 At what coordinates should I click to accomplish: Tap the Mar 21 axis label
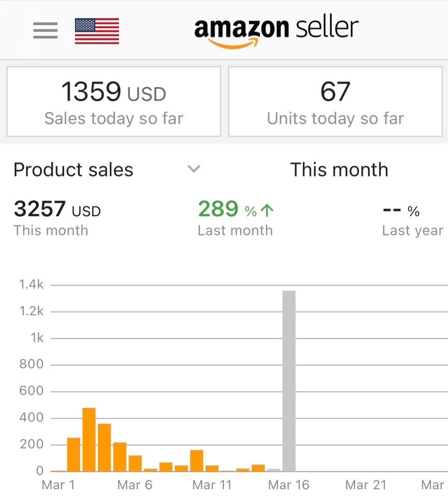tap(366, 485)
